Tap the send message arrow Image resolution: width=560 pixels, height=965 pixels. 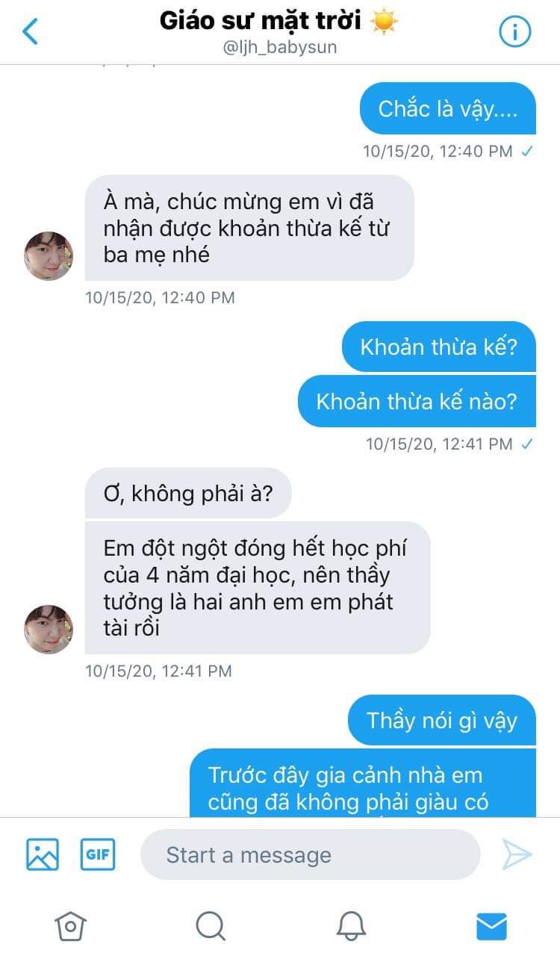click(x=517, y=854)
